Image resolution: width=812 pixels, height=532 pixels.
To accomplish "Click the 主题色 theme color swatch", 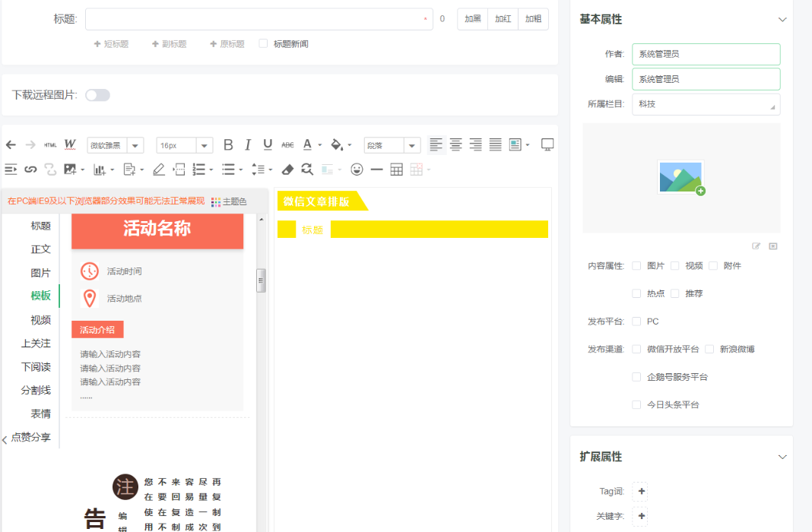I will coord(217,201).
